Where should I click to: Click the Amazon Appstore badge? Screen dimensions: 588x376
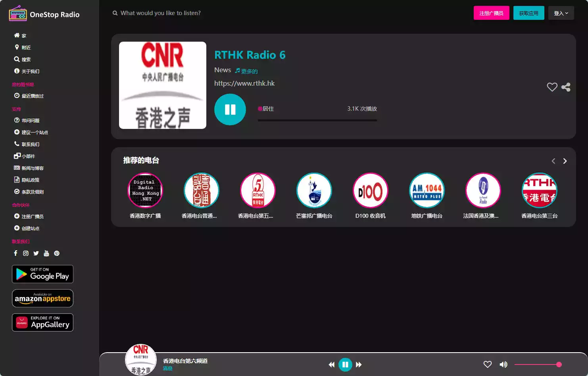pyautogui.click(x=42, y=298)
